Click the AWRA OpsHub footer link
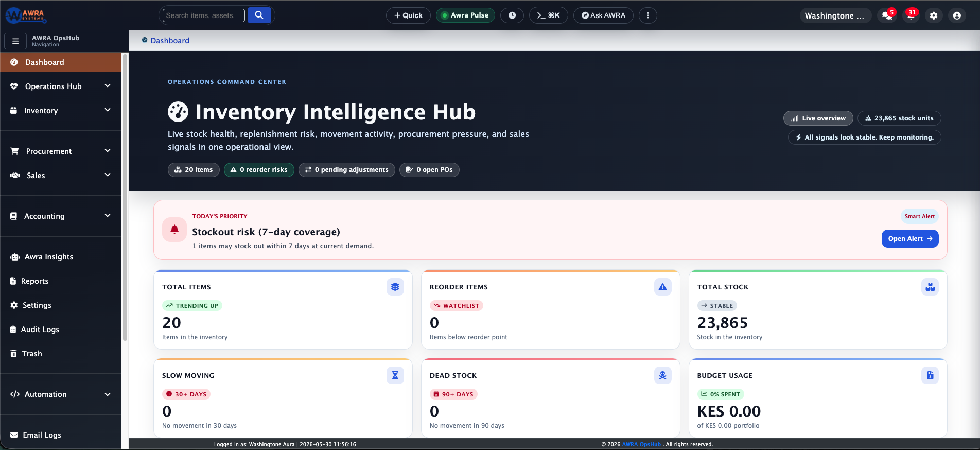 point(641,444)
